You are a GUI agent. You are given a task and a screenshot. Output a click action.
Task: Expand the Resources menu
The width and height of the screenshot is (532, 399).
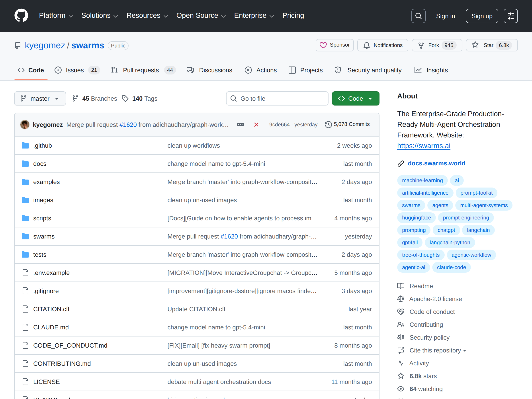pos(147,16)
